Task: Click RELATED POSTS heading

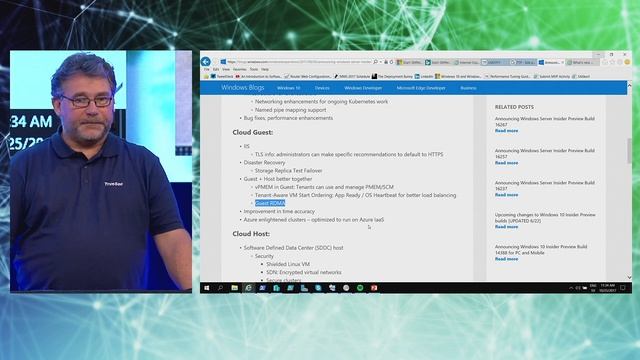Action: point(514,107)
